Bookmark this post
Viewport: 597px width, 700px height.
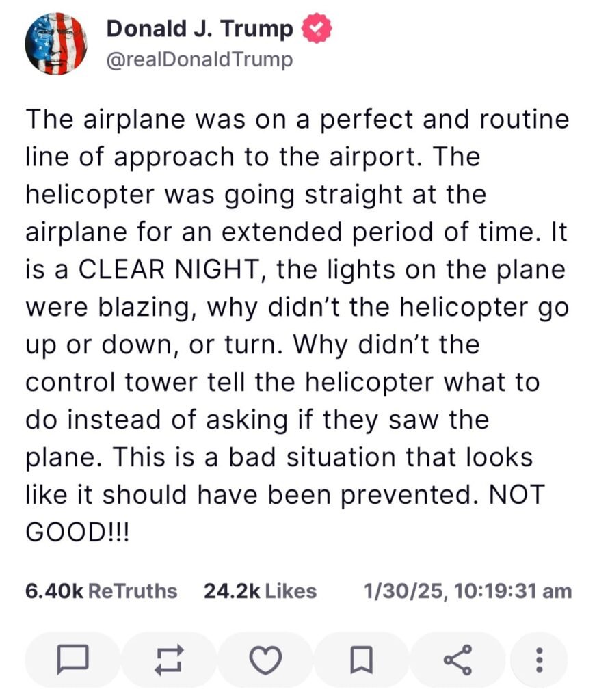tap(361, 660)
